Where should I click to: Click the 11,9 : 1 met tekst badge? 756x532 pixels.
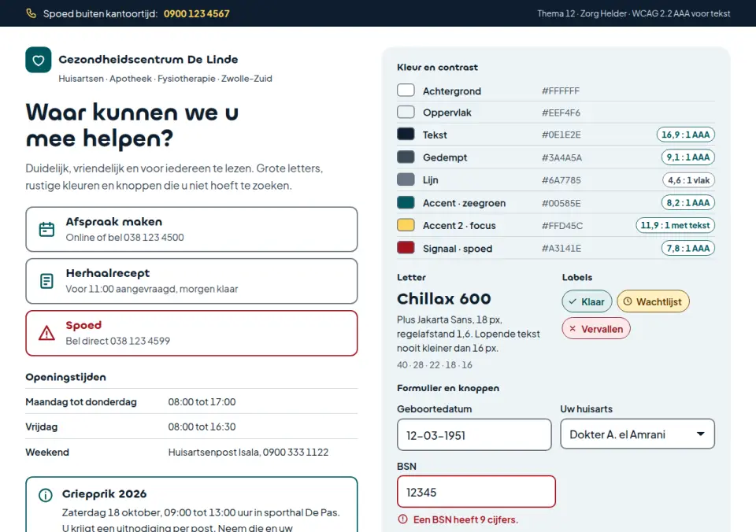676,225
